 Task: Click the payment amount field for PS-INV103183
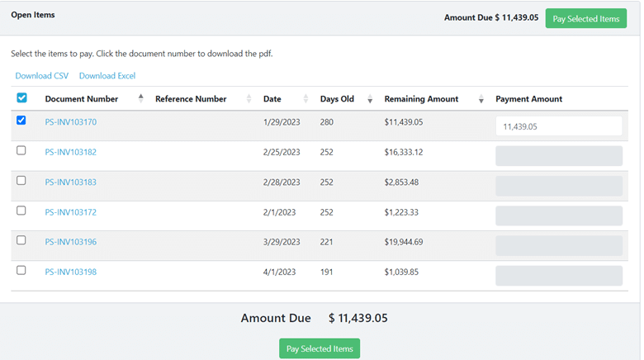(x=559, y=186)
